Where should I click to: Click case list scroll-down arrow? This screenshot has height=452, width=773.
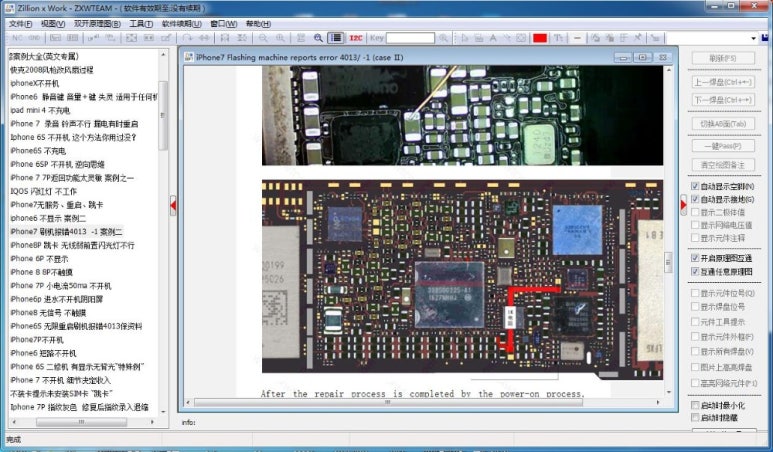[x=163, y=412]
